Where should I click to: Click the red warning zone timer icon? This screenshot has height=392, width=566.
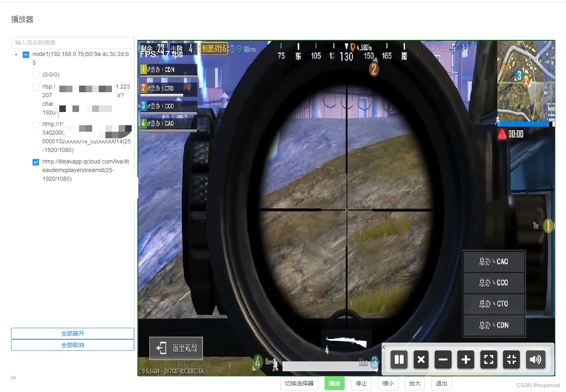[x=502, y=134]
